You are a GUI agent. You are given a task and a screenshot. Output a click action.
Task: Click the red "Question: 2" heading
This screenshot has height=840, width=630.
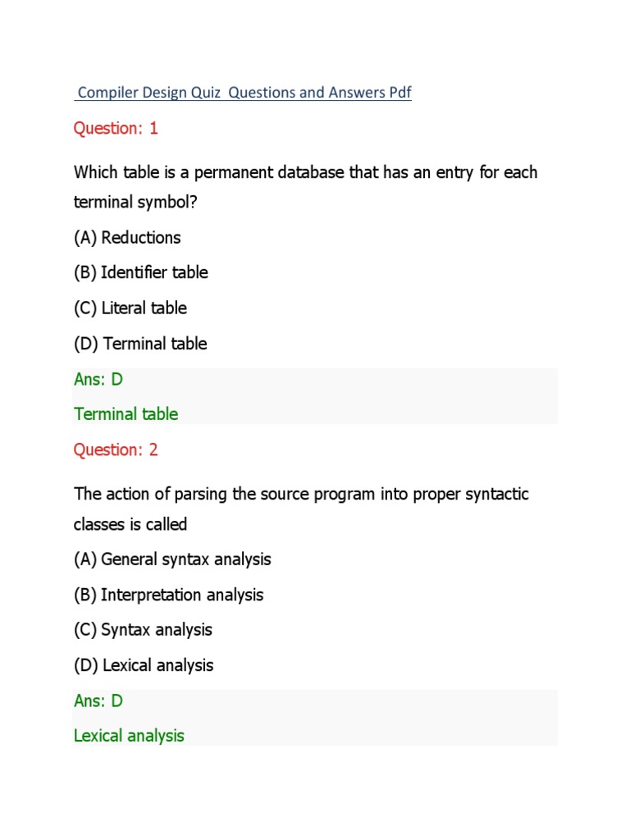116,450
